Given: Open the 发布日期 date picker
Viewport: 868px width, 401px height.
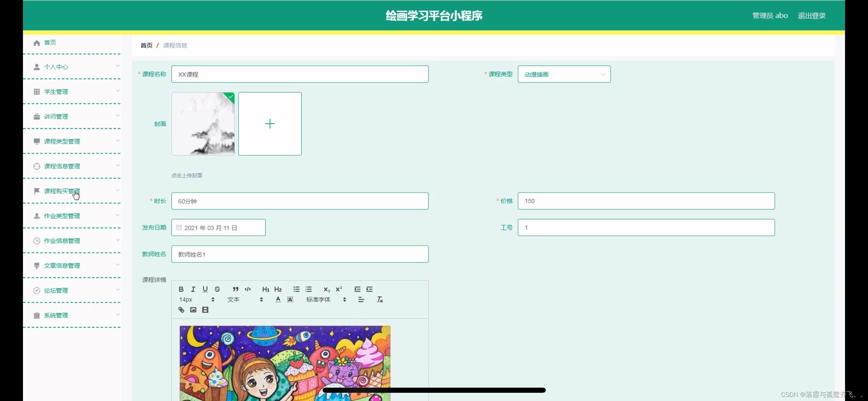Looking at the screenshot, I should [x=218, y=228].
